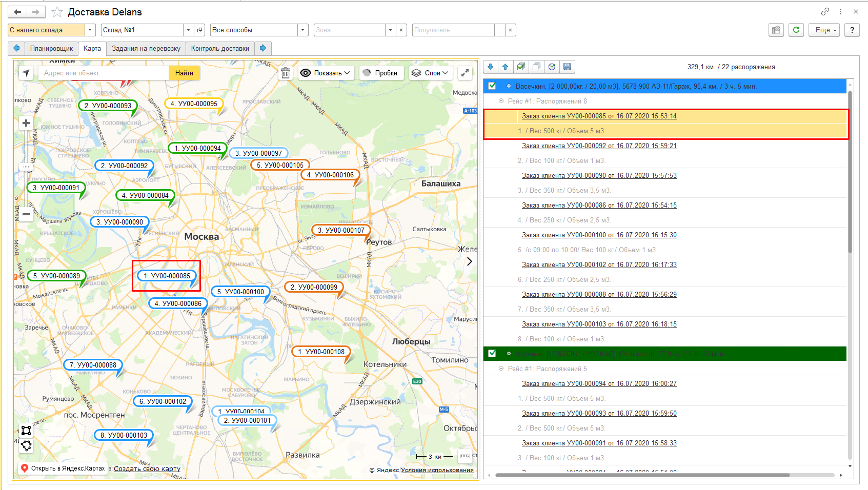
Task: Zoom out the map with minus
Action: [x=26, y=214]
